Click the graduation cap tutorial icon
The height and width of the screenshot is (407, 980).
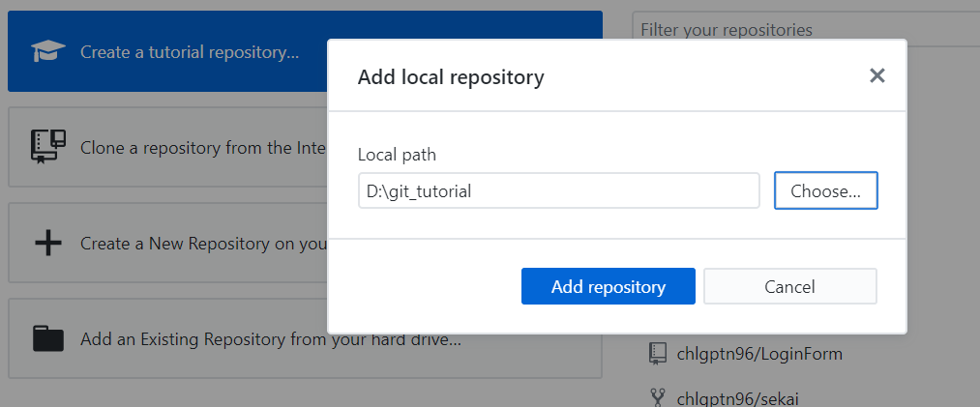48,52
